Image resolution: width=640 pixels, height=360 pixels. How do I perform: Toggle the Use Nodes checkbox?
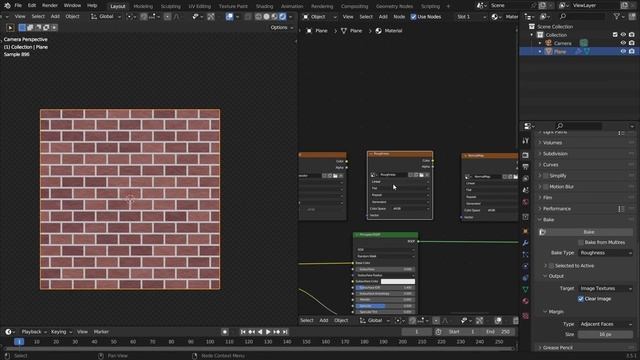413,17
